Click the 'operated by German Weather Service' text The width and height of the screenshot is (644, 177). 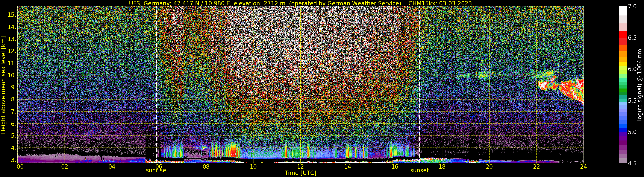[345, 3]
